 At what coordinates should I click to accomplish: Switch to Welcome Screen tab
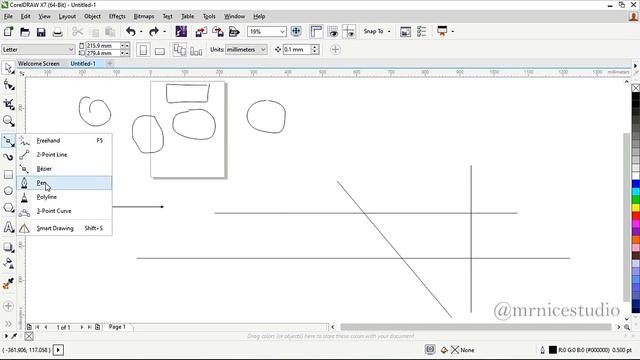point(39,64)
